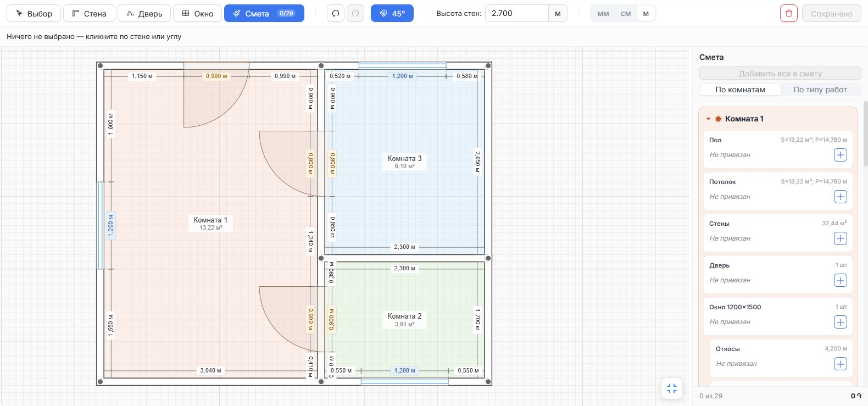Add work item for Пол
Screen dimensions: 868x406
tap(841, 155)
